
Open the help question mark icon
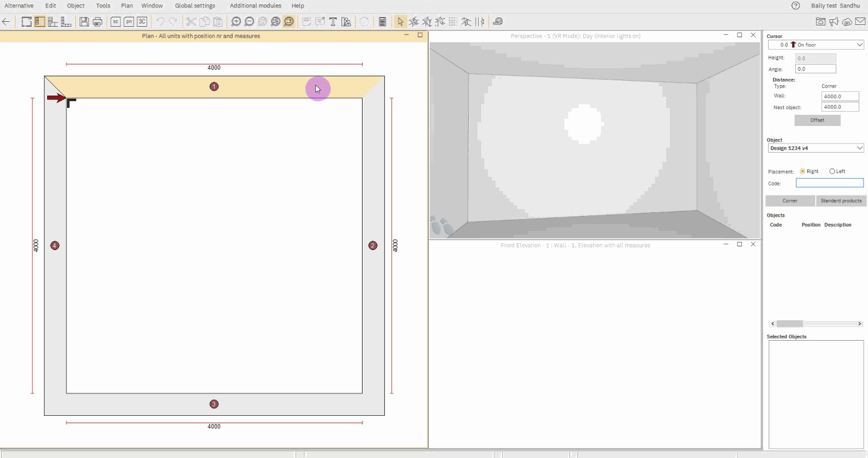795,6
